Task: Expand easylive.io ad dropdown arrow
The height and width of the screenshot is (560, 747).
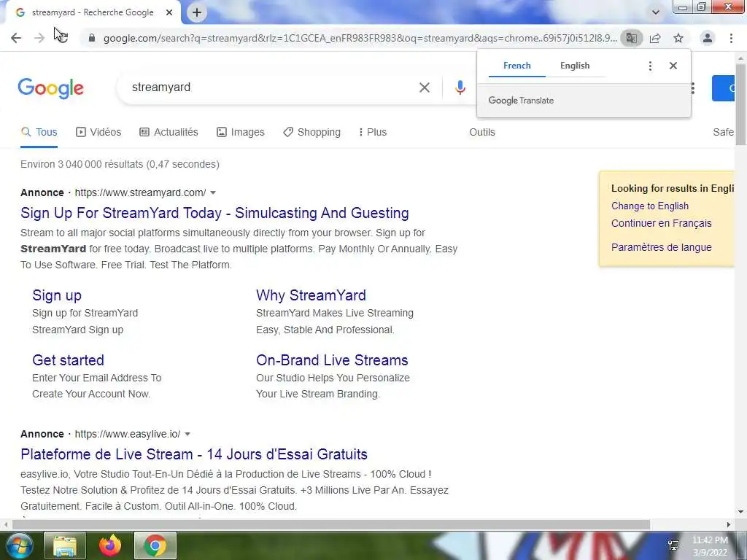Action: 187,435
